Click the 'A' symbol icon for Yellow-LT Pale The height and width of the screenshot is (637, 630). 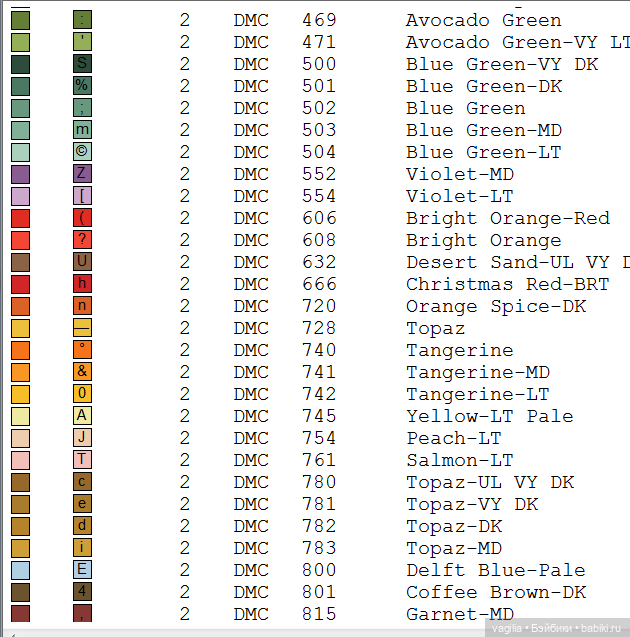pyautogui.click(x=82, y=416)
